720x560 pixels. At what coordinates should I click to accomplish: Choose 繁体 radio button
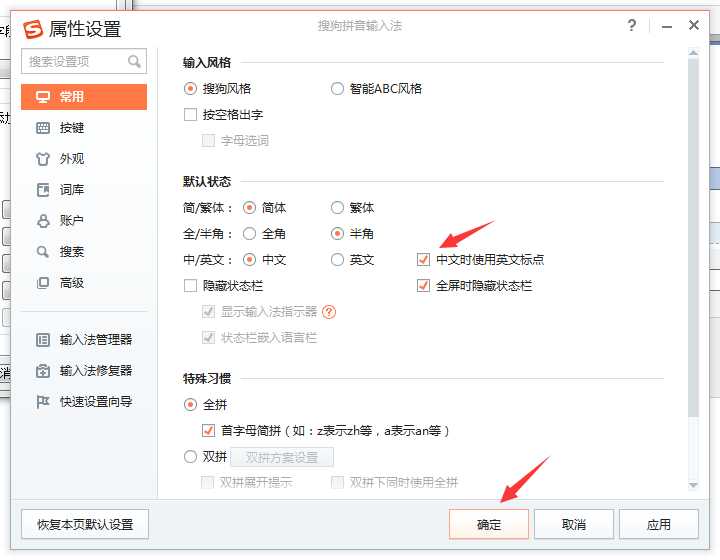point(337,208)
